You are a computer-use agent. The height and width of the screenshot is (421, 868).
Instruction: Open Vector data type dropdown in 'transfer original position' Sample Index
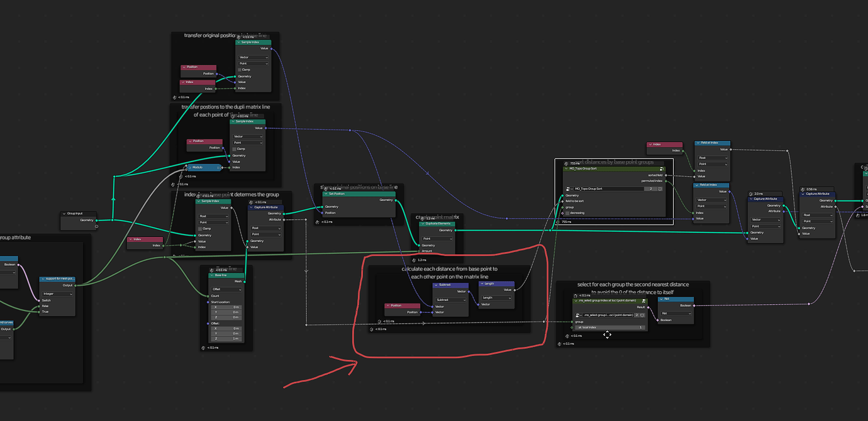point(253,57)
